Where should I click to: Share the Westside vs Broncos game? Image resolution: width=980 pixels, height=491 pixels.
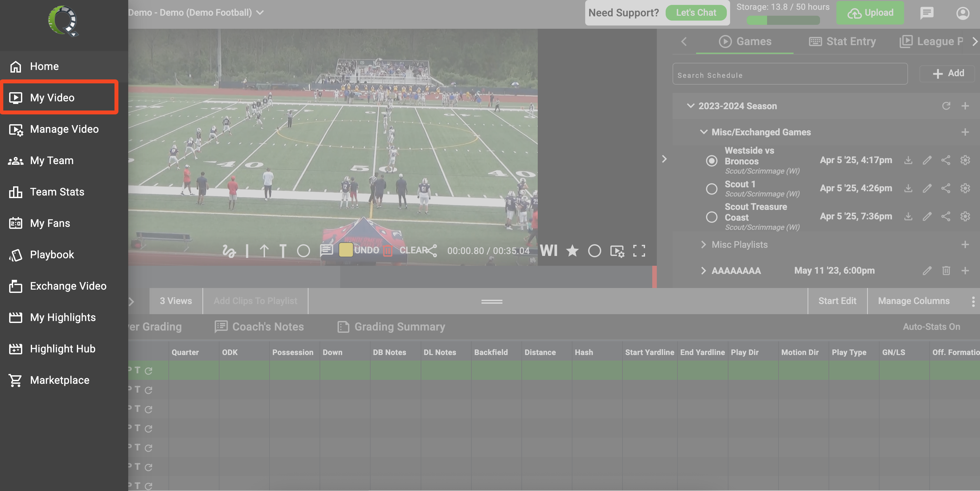[x=946, y=160]
